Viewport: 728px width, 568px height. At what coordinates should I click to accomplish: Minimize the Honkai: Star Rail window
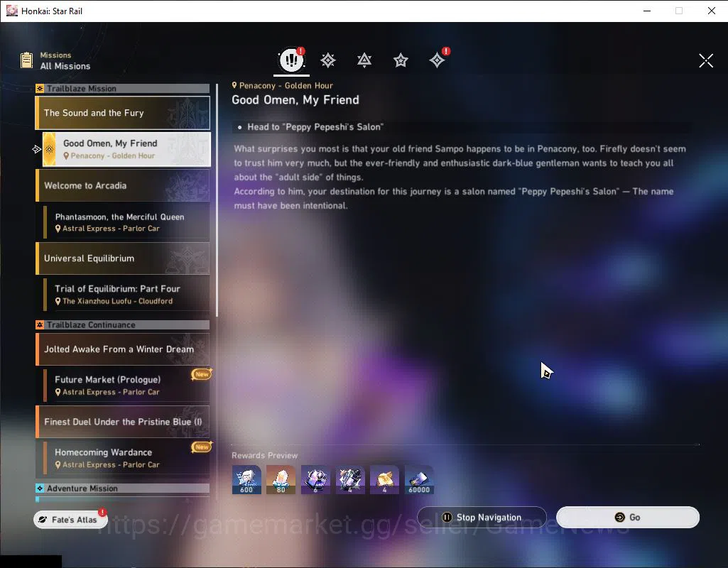click(647, 11)
